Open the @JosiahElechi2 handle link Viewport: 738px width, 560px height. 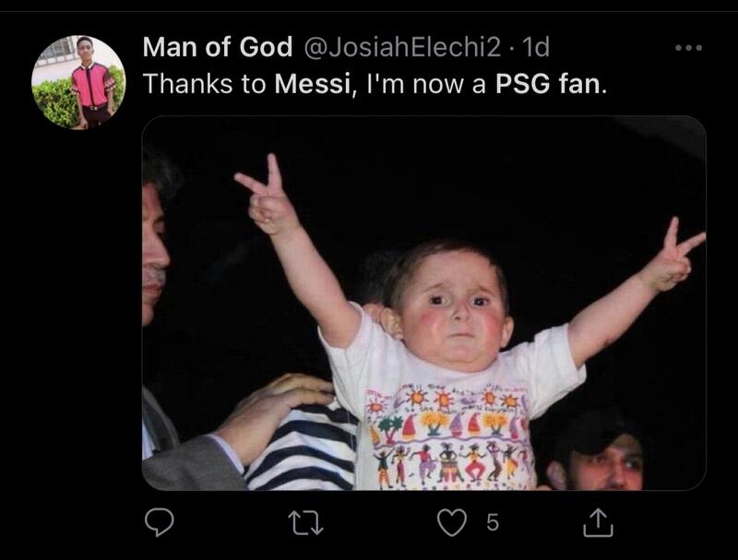(x=398, y=48)
